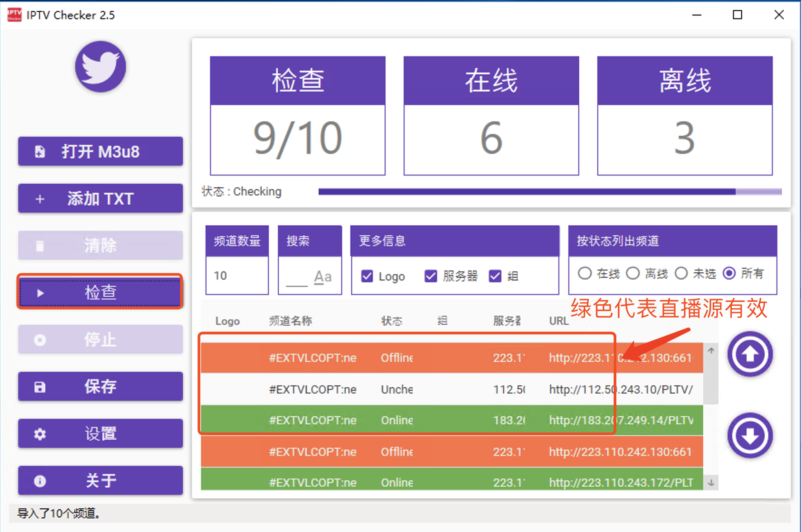Uncheck the 组 checkbox
The height and width of the screenshot is (532, 801).
(x=495, y=276)
